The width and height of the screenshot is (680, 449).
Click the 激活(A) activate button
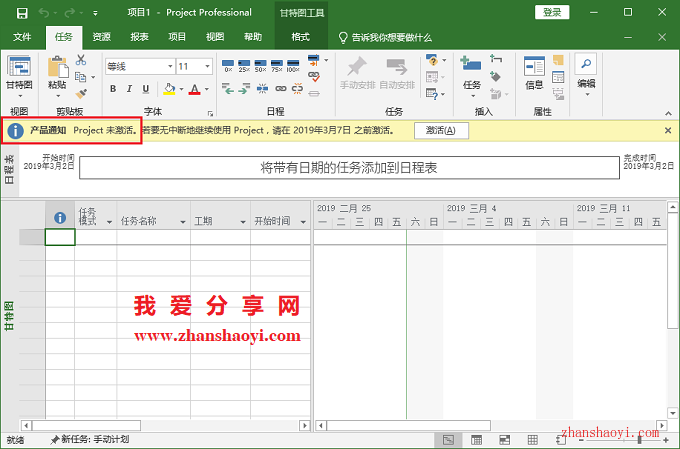441,131
